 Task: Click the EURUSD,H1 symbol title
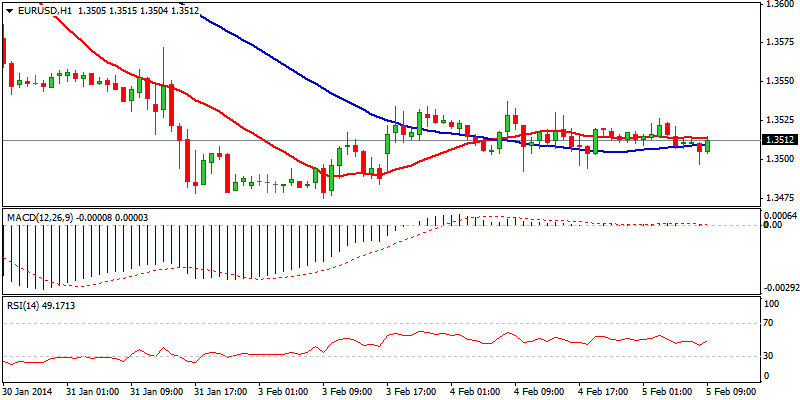(43, 10)
